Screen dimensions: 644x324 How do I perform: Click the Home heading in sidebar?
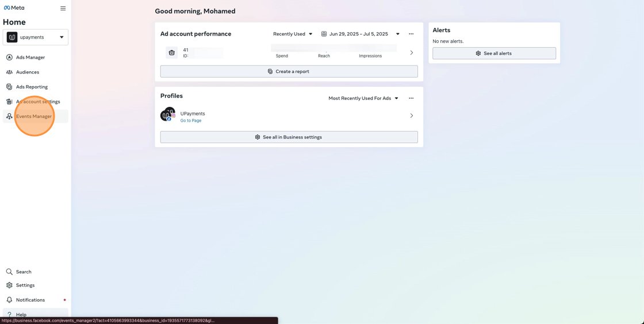pyautogui.click(x=14, y=22)
